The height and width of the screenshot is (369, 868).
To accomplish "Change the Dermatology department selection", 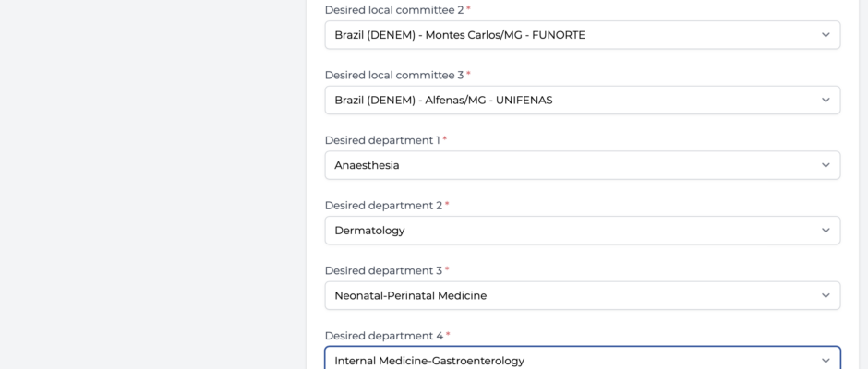I will pos(583,231).
